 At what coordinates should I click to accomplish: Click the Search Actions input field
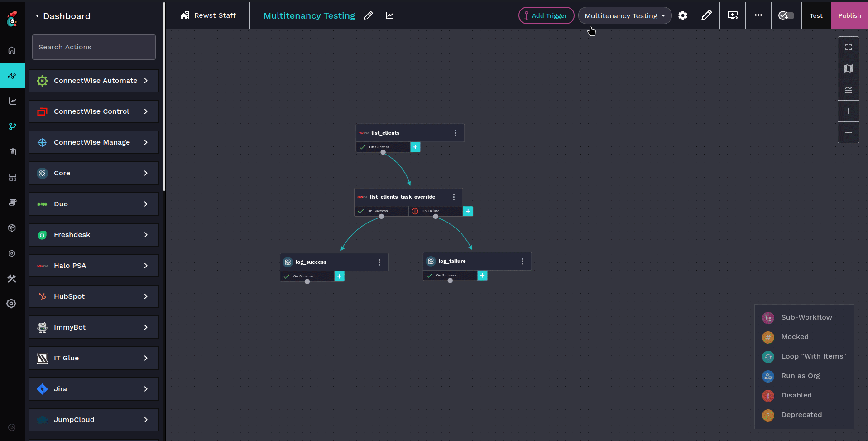(x=94, y=47)
